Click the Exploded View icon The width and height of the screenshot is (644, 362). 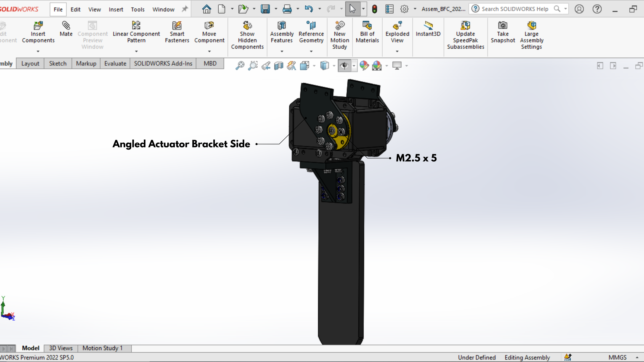click(x=397, y=25)
